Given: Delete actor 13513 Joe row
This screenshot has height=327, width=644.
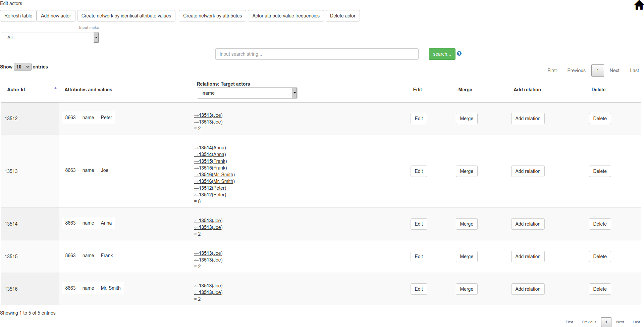Looking at the screenshot, I should tap(600, 171).
